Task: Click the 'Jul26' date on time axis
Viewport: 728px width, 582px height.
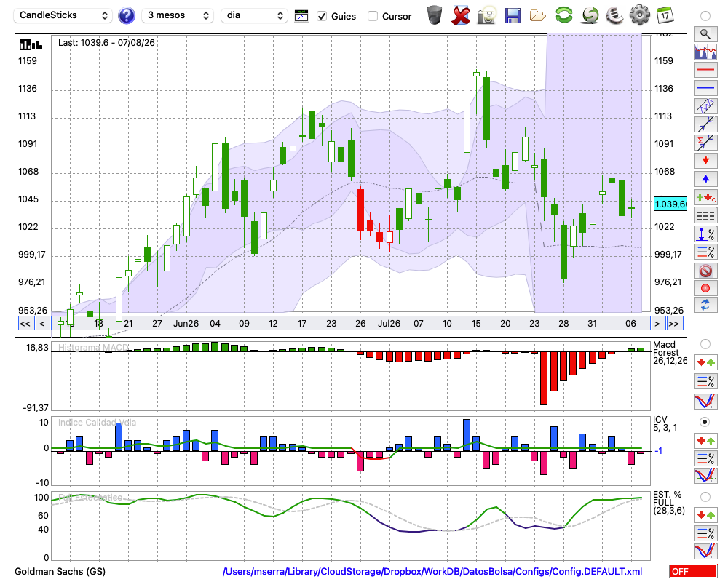Action: point(389,324)
